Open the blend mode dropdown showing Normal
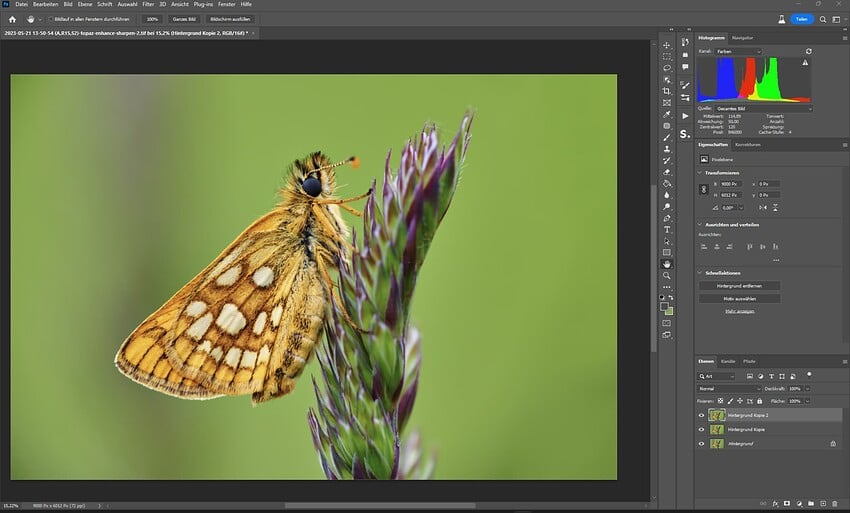Image resolution: width=850 pixels, height=513 pixels. click(x=728, y=388)
